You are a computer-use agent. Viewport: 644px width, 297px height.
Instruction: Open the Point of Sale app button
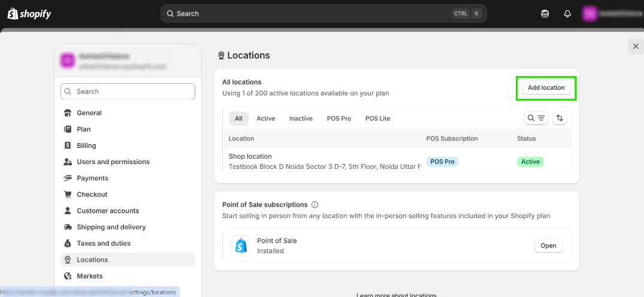(x=548, y=246)
